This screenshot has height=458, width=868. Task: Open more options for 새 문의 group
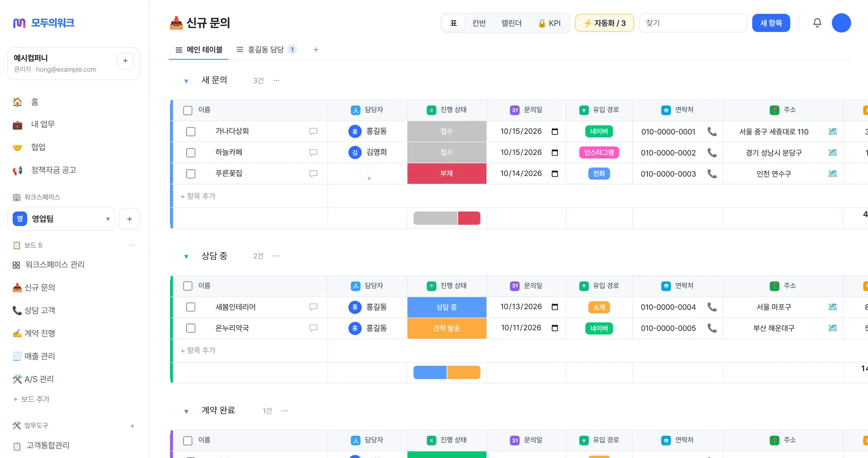coord(276,81)
